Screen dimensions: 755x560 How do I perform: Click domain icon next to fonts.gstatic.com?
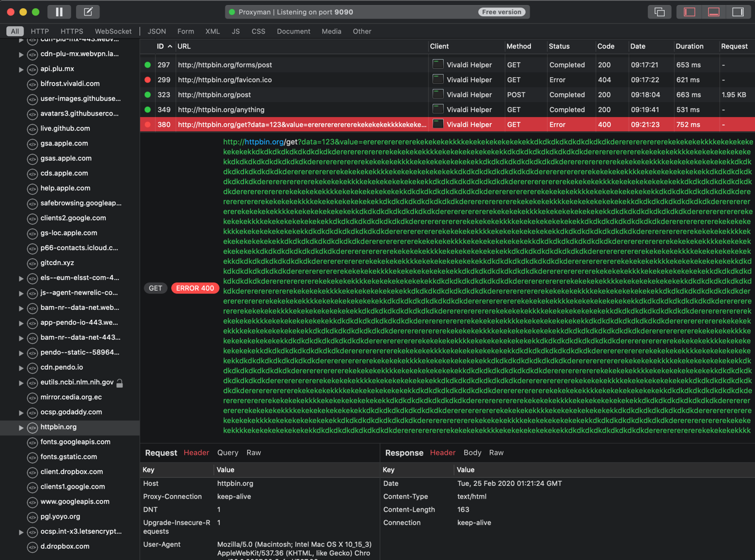(x=32, y=457)
